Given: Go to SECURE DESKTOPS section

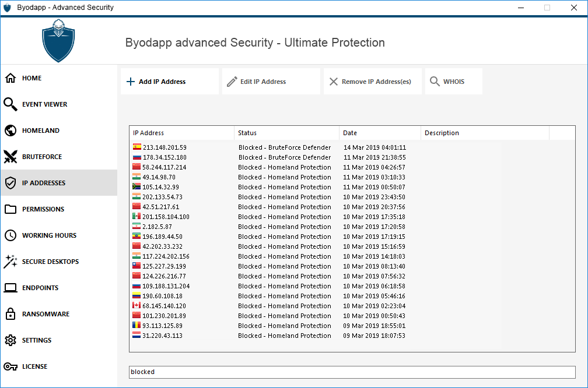Looking at the screenshot, I should 59,262.
